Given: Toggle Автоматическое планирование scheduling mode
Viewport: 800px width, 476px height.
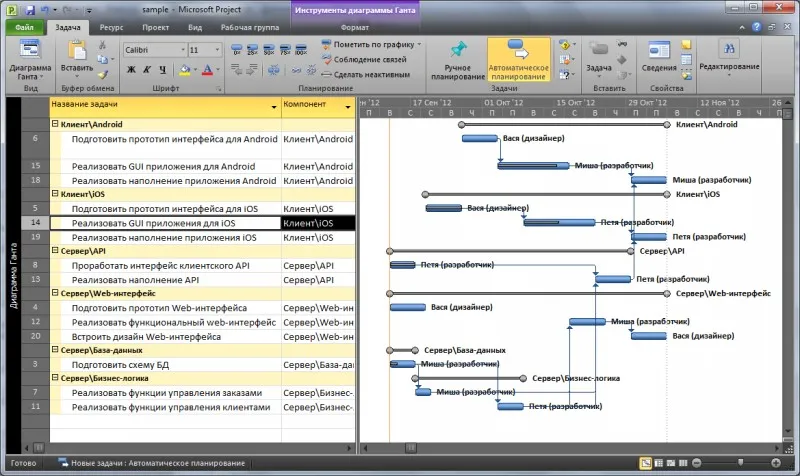Looking at the screenshot, I should 518,59.
